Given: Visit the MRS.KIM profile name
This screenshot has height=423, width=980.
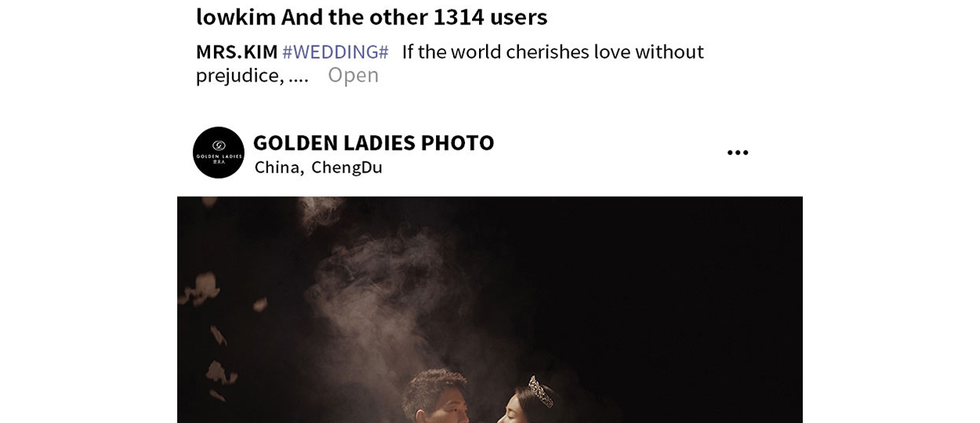Looking at the screenshot, I should point(237,52).
